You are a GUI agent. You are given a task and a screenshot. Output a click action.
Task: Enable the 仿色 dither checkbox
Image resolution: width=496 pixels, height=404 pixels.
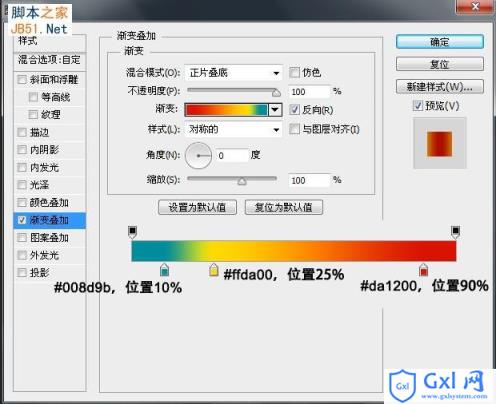294,72
